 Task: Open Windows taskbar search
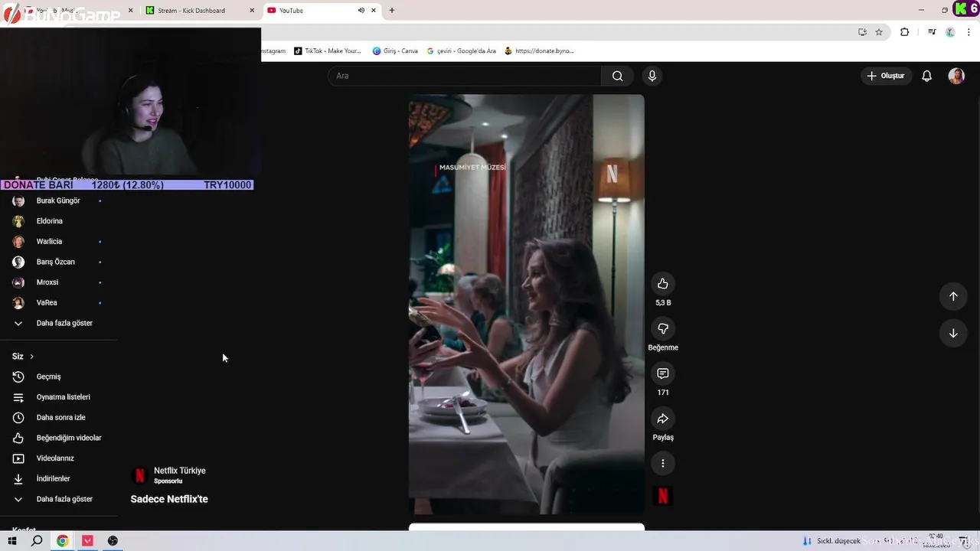tap(37, 541)
